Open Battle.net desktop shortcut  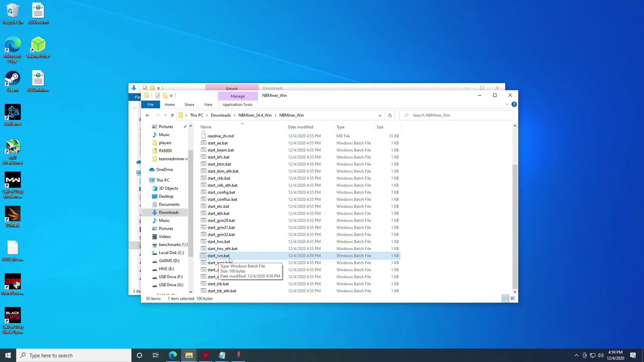pyautogui.click(x=13, y=116)
